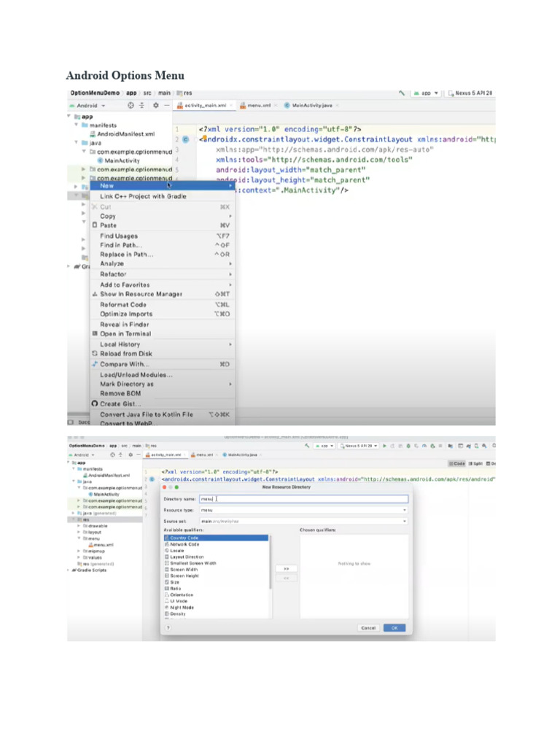Viewport: 560px width, 747px height.
Task: Click the Directory name input field
Action: point(304,499)
